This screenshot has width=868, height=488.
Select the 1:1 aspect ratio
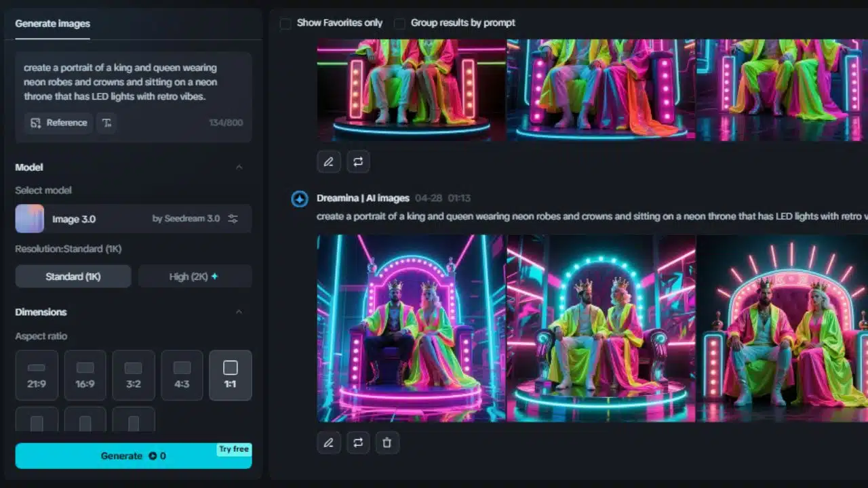click(230, 375)
